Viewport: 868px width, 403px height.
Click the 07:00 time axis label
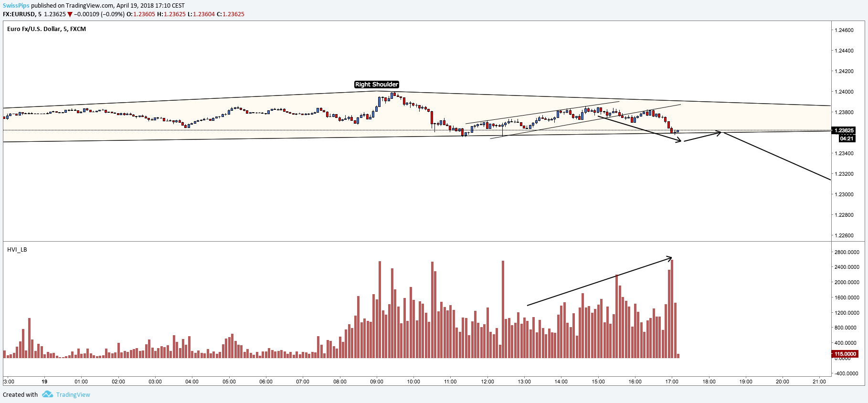click(303, 382)
